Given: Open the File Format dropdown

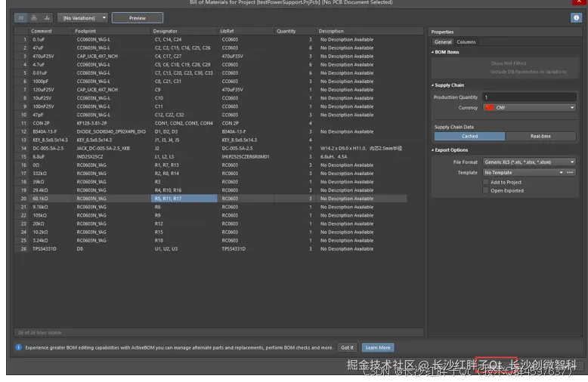Looking at the screenshot, I should tap(529, 162).
